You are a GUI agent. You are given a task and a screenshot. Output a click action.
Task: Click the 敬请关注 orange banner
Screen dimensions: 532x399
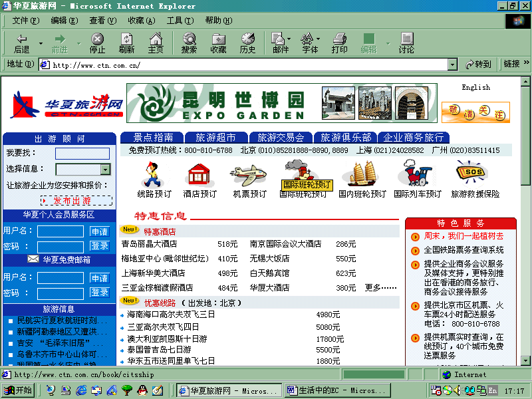475,112
